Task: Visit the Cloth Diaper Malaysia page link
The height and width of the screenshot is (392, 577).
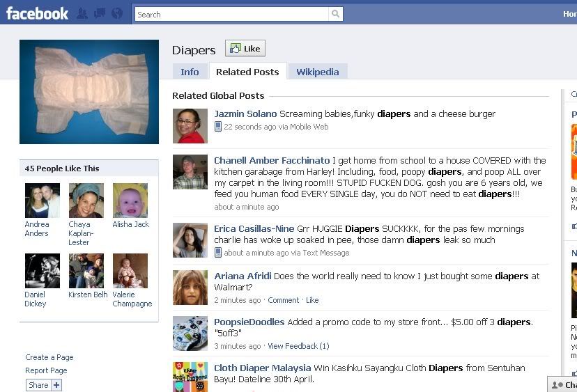Action: [263, 368]
